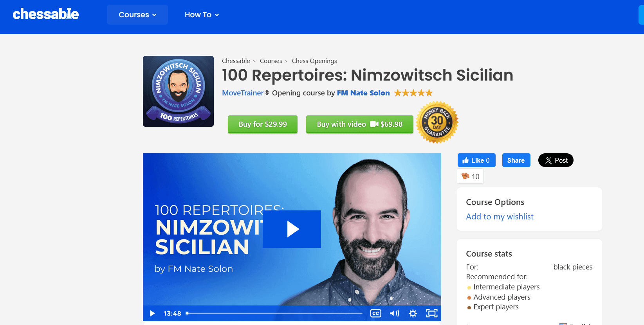Open video settings gear
This screenshot has height=325, width=644.
coord(413,313)
